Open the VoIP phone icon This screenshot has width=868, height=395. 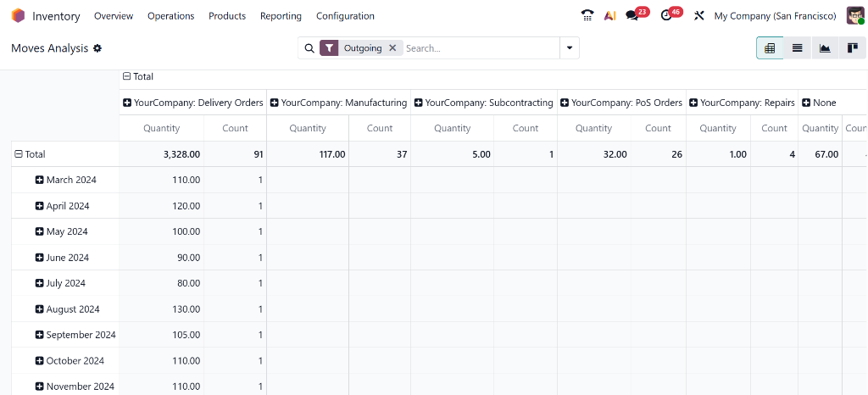coord(587,15)
